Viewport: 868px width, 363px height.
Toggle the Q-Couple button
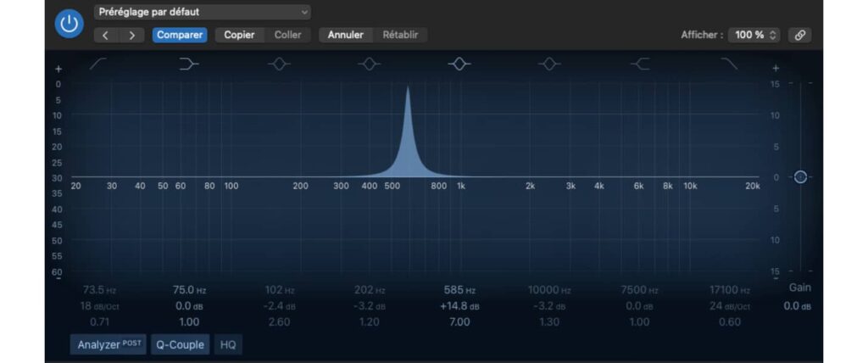(x=180, y=344)
